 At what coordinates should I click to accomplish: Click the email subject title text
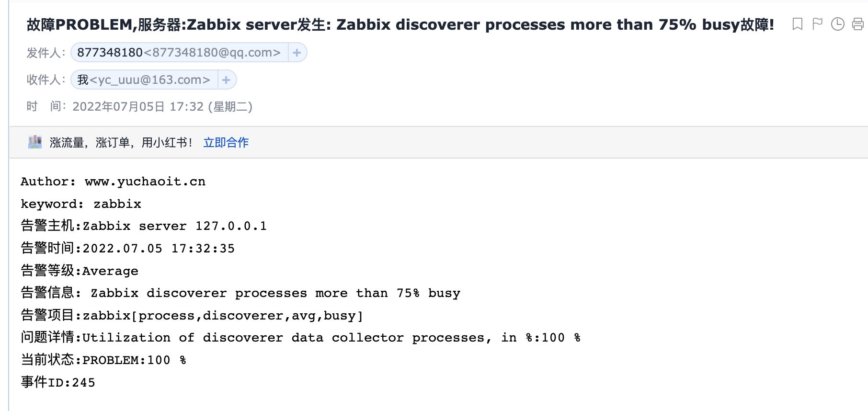click(400, 24)
